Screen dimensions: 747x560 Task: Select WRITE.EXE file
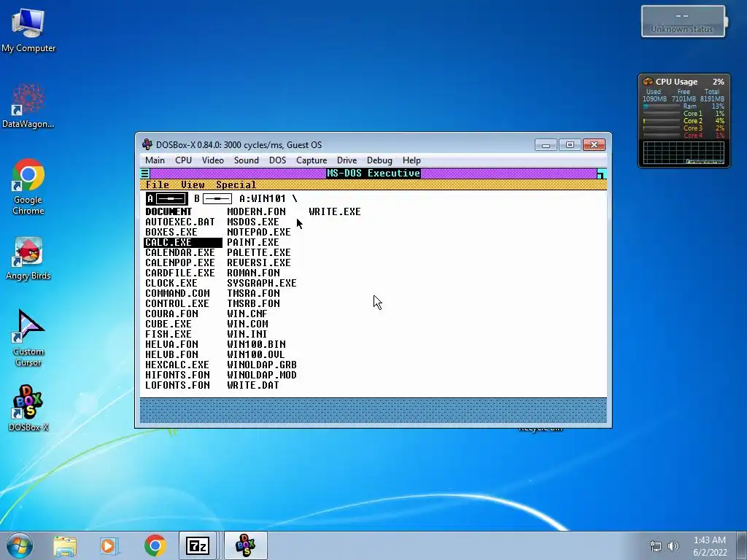click(334, 211)
